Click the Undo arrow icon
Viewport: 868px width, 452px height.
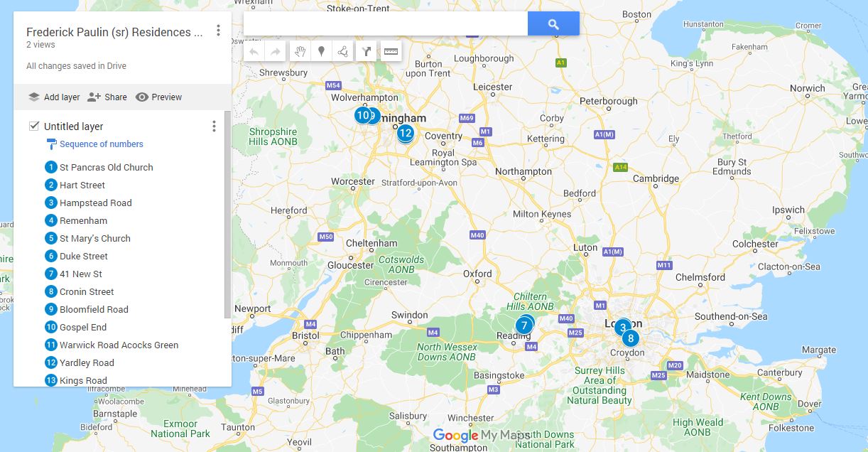point(254,51)
